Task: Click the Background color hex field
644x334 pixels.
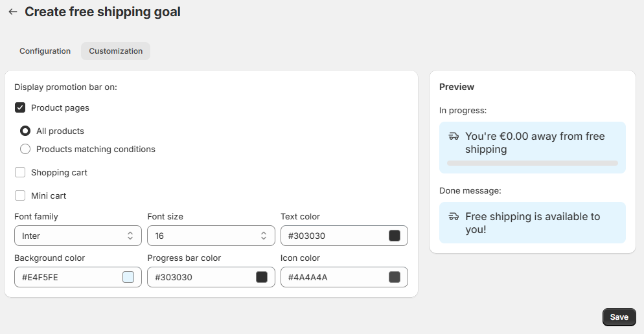Action: [x=65, y=278]
